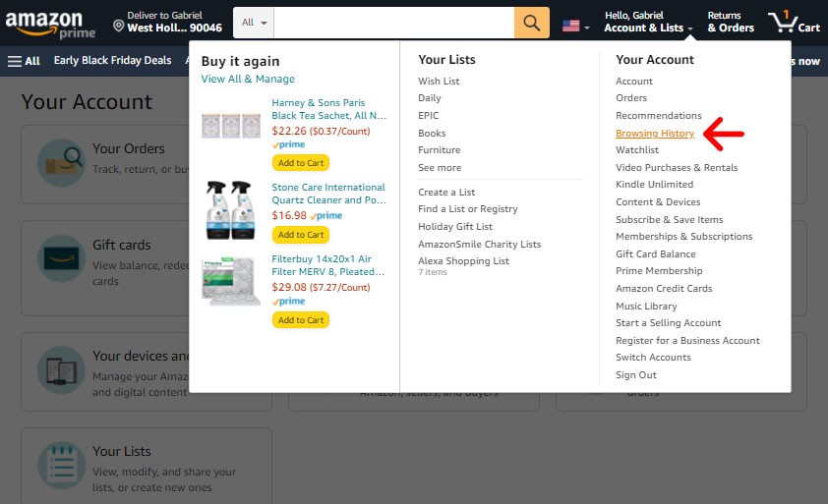This screenshot has width=828, height=504.
Task: Add Stone Care cleaner to cart
Action: [x=301, y=235]
